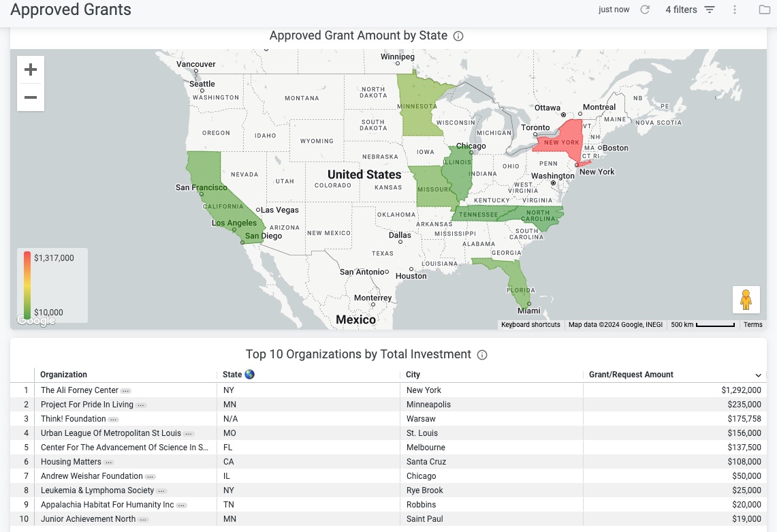777x532 pixels.
Task: Select Tennessee state on the map
Action: (479, 214)
